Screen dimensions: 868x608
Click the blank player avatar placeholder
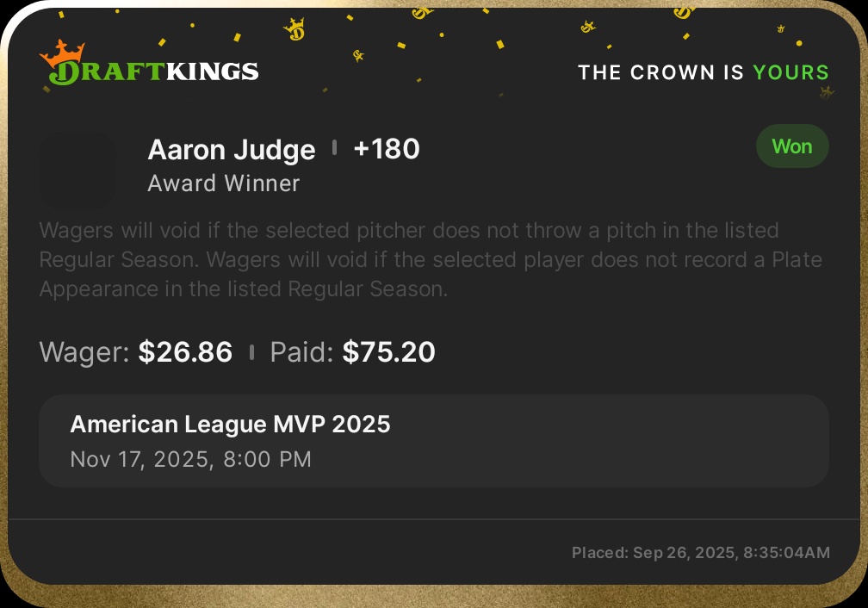[x=77, y=171]
